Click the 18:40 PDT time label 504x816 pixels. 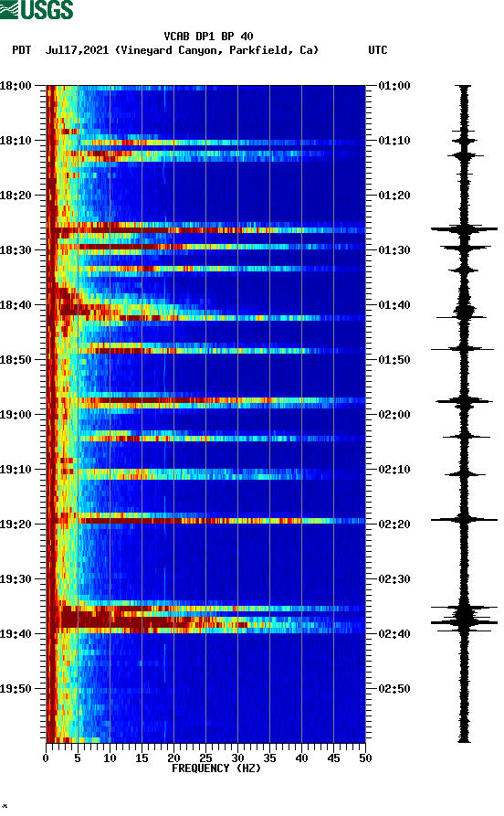(16, 305)
